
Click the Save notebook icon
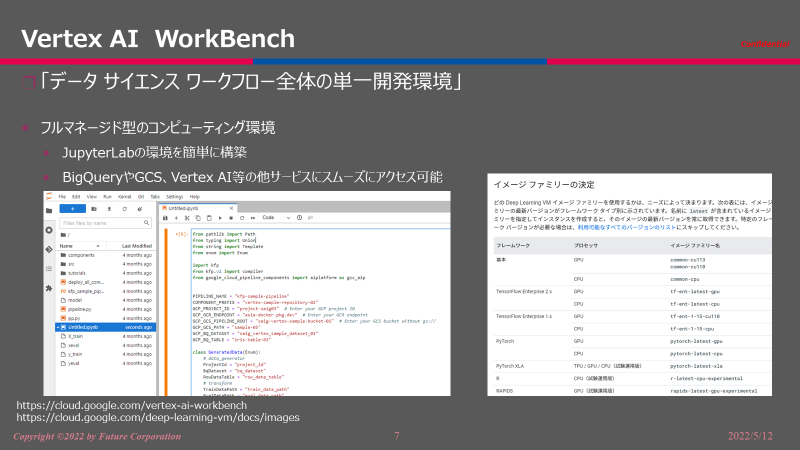point(165,218)
